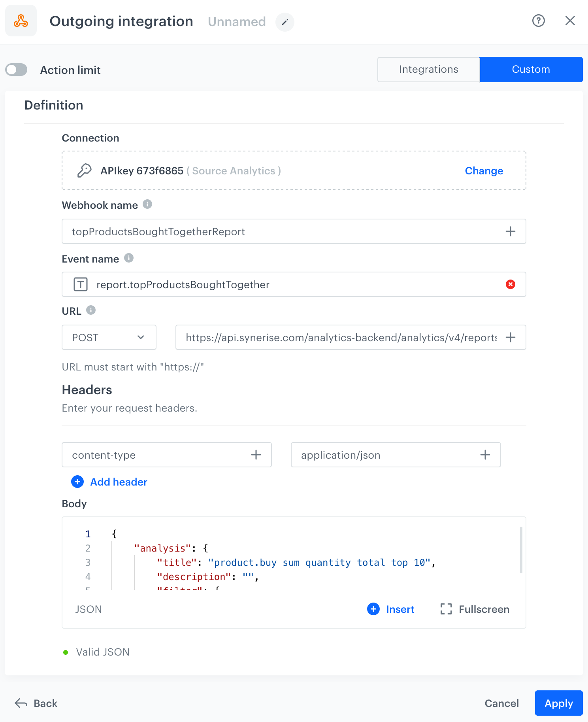
Task: Clear the Event name with red X icon
Action: [510, 284]
